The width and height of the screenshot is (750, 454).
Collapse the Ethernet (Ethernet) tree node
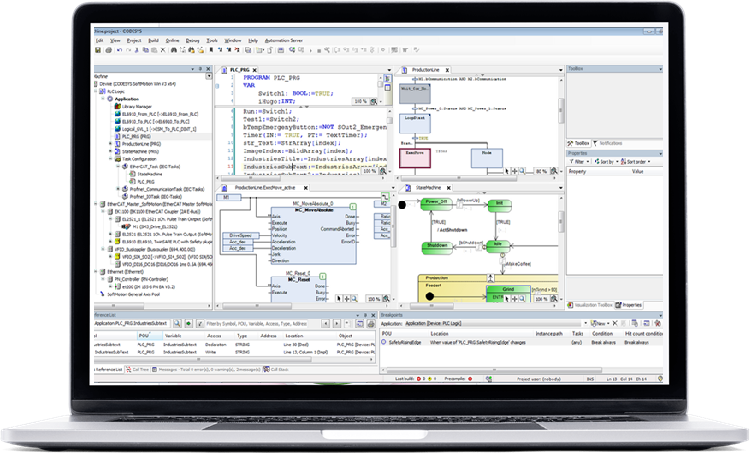[x=96, y=272]
